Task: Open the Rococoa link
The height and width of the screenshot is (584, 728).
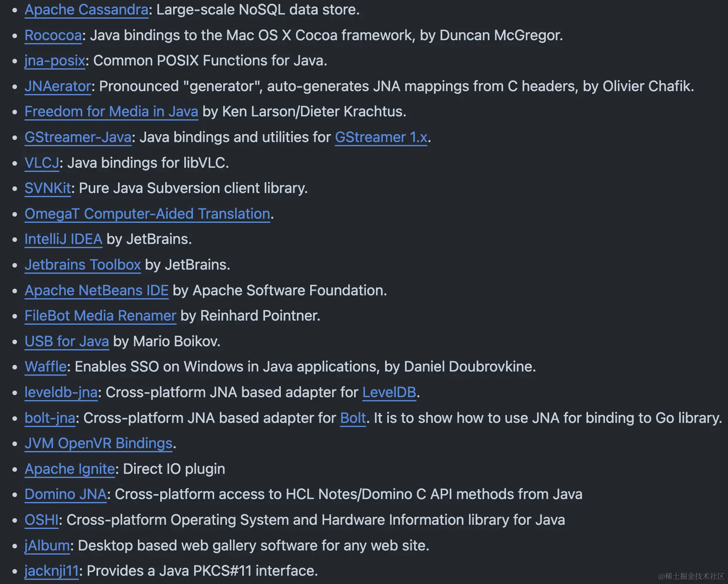Action: (x=53, y=35)
